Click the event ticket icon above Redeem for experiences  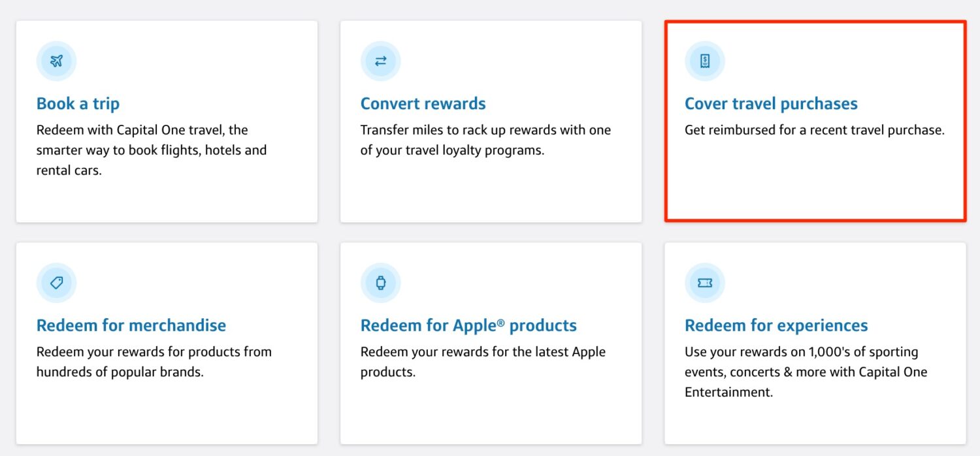click(704, 283)
